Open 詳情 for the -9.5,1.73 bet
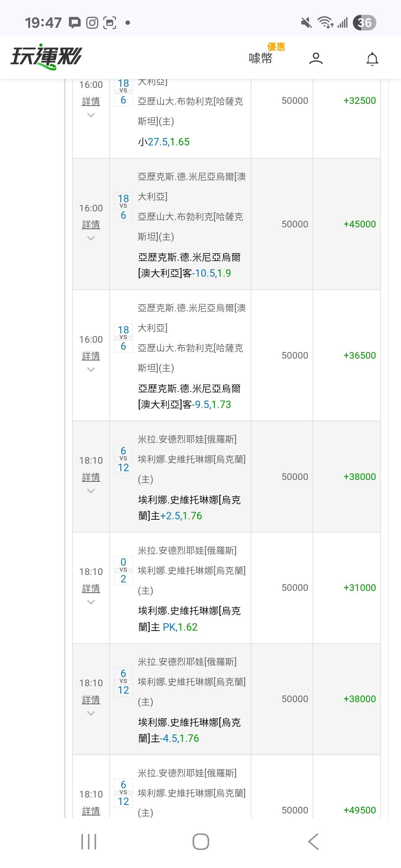This screenshot has width=401, height=868. pos(91,356)
